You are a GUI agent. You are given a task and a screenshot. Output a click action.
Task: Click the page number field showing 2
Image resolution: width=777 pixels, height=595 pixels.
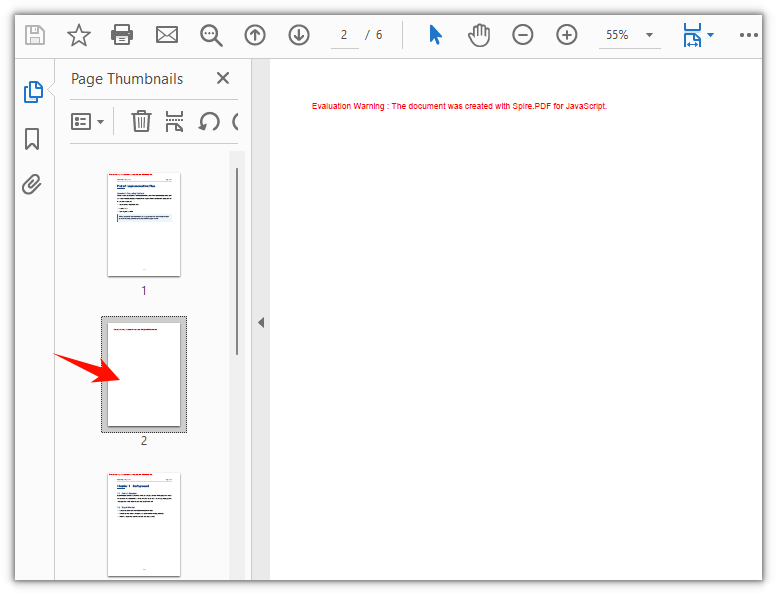tap(344, 36)
